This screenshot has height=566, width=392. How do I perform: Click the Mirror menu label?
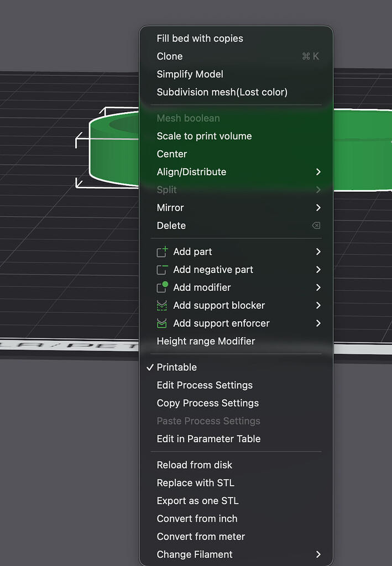(x=170, y=208)
